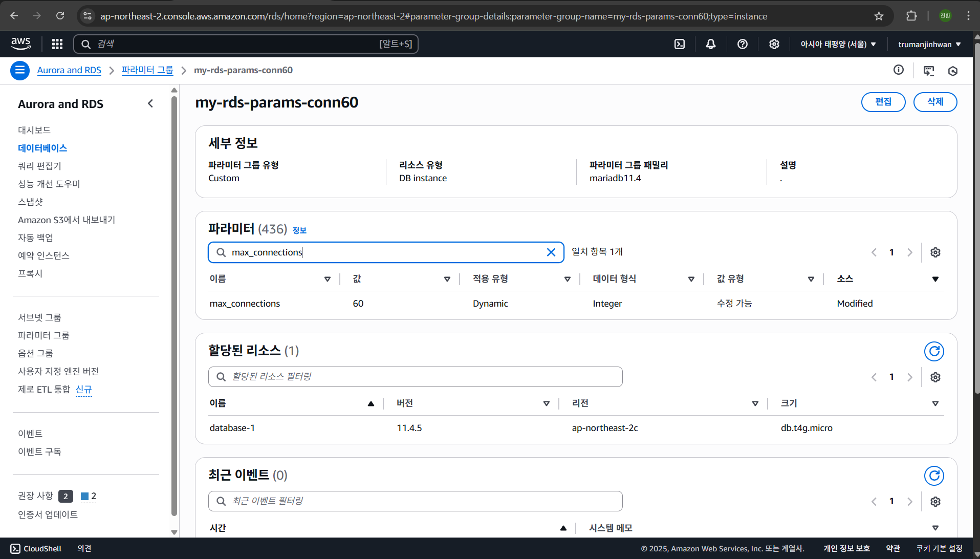
Task: Follow the 파라미터 그룹 breadcrumb link
Action: (147, 70)
